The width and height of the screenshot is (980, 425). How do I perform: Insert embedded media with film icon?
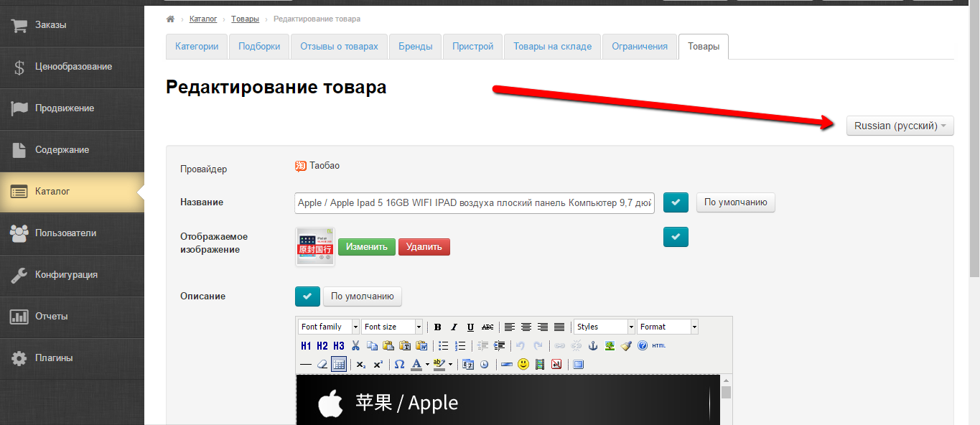pos(540,364)
